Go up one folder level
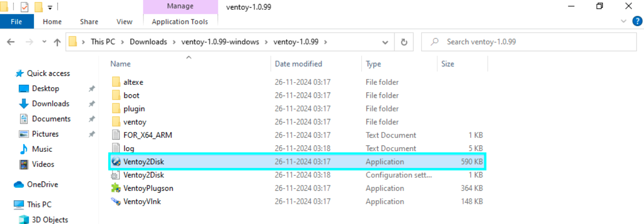This screenshot has width=644, height=224. [57, 42]
